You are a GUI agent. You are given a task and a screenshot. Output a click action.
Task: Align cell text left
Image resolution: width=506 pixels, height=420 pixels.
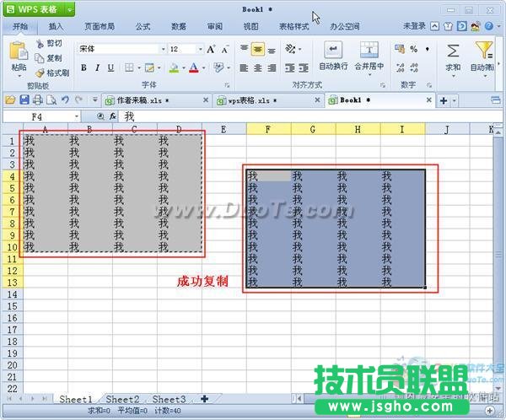click(244, 67)
